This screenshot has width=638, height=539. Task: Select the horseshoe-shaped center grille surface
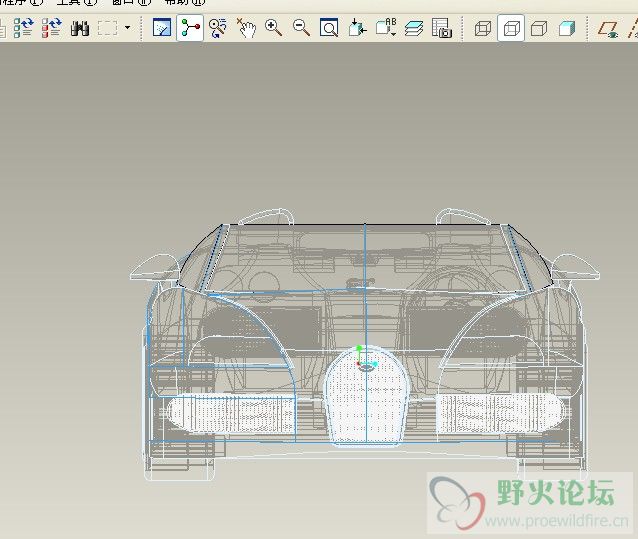366,395
